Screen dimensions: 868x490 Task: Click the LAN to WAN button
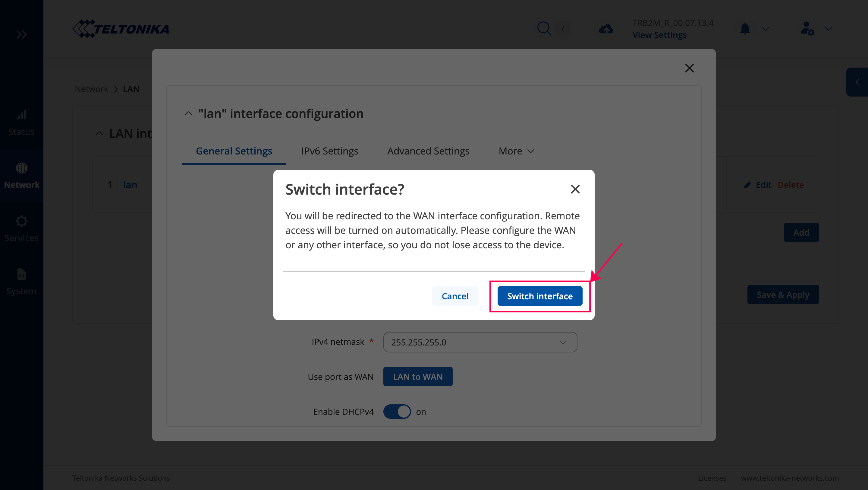(418, 376)
